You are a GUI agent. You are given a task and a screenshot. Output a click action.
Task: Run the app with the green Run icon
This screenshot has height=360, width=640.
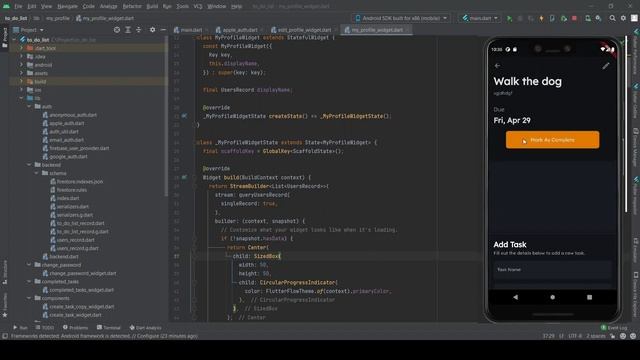coord(509,18)
